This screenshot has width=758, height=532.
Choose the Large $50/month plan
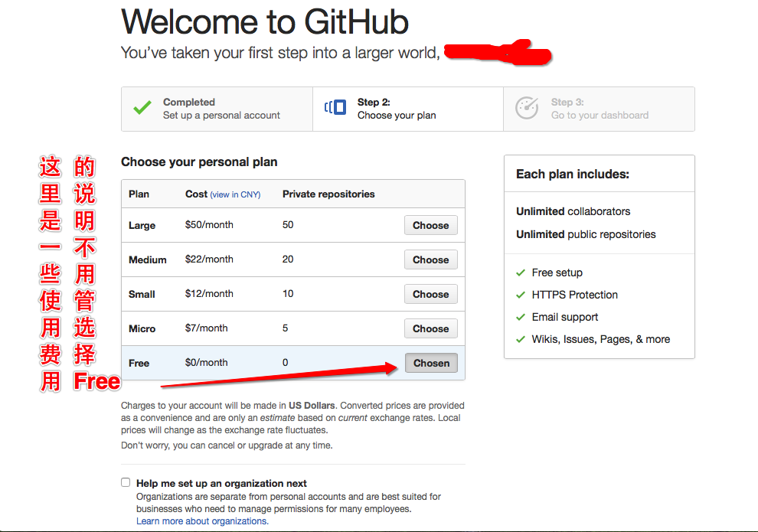(x=431, y=225)
